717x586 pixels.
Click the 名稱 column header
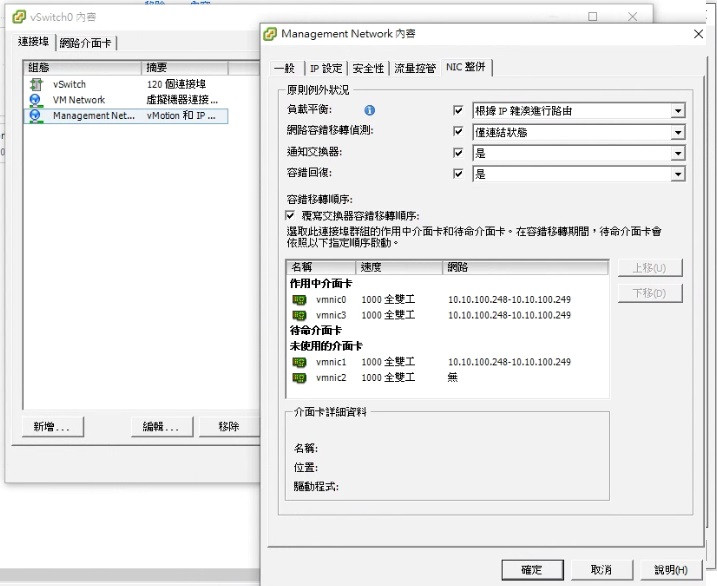click(321, 267)
